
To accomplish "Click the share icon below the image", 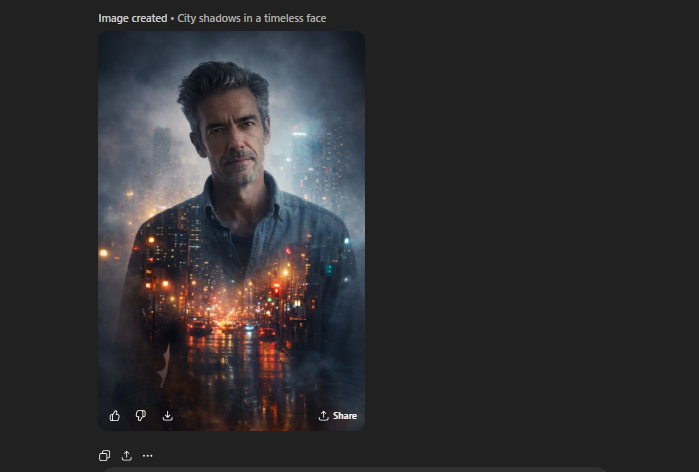I will pyautogui.click(x=127, y=456).
